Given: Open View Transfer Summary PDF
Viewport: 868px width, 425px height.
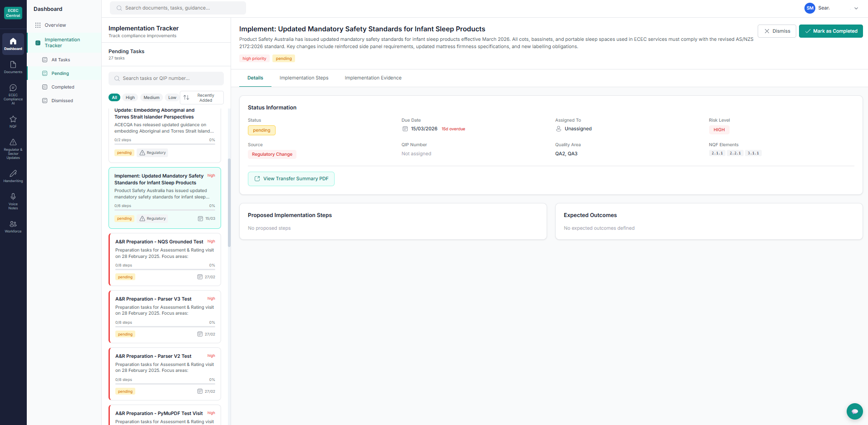Looking at the screenshot, I should pos(291,179).
